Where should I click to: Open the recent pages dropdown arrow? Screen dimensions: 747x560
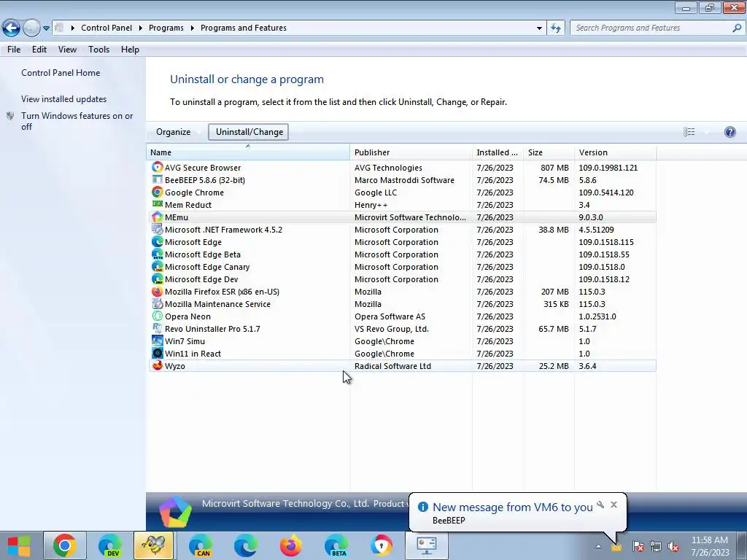(46, 28)
